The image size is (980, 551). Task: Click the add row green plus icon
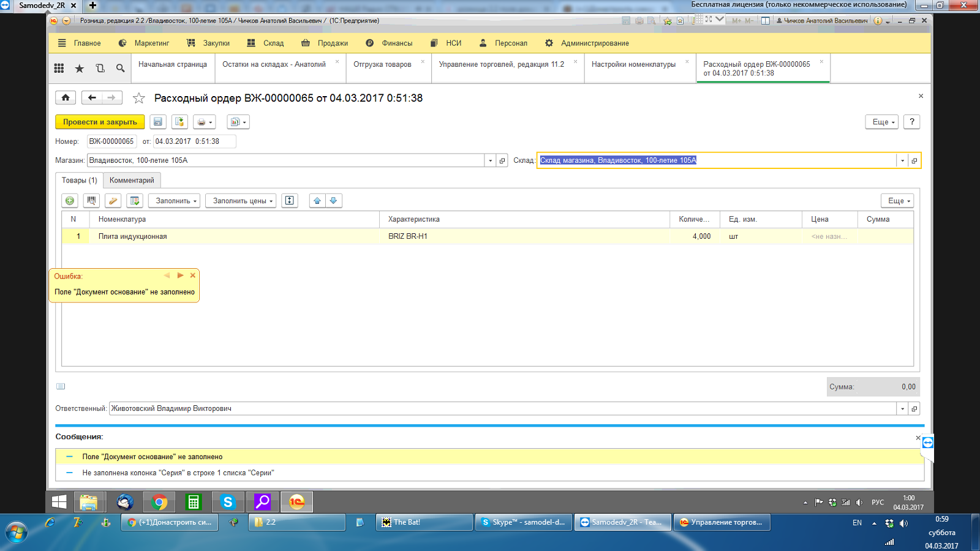click(70, 201)
